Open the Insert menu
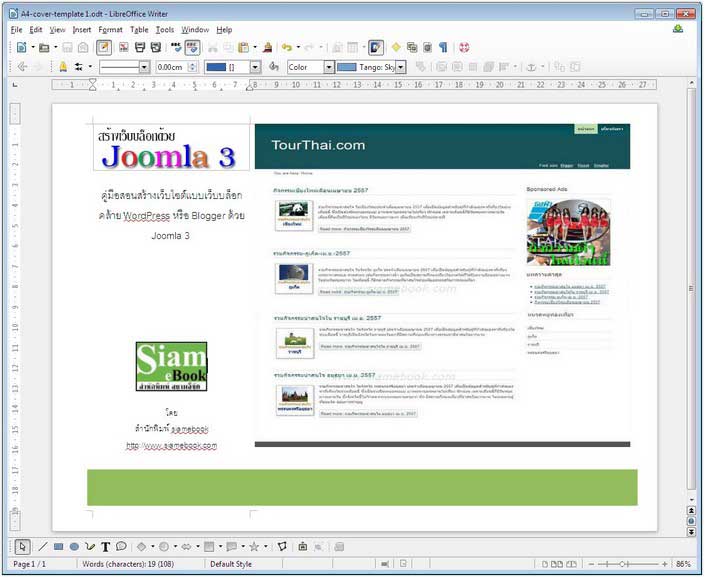Image resolution: width=705 pixels, height=578 pixels. (x=82, y=30)
